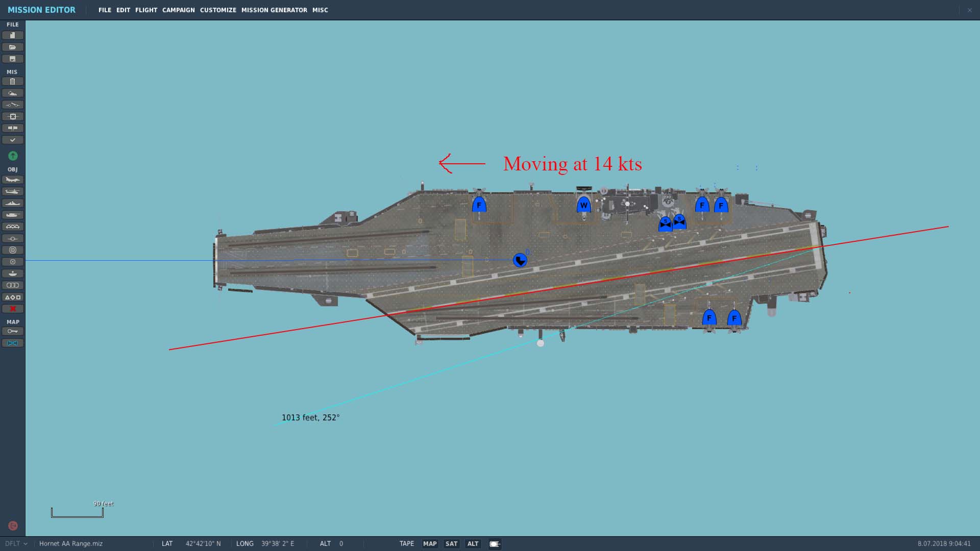Select the carrier ship unit icon mid-deck
This screenshot has height=551, width=980.
click(520, 261)
